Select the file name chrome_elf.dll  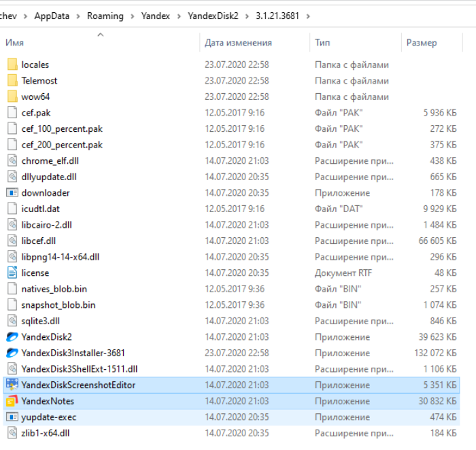[50, 161]
